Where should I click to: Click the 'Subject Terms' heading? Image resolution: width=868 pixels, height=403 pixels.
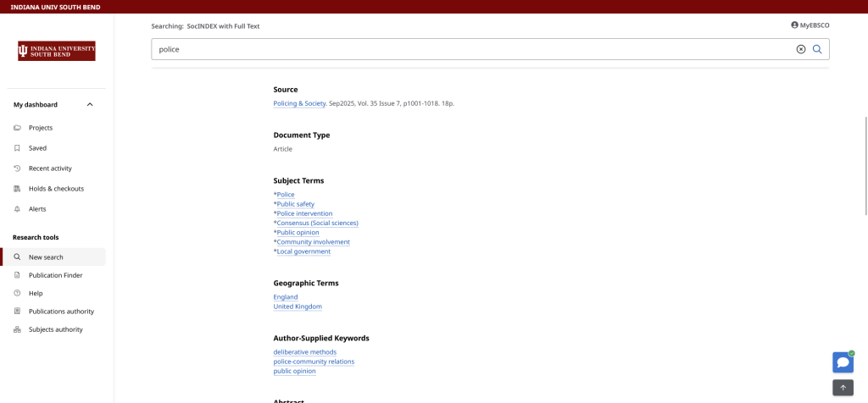pyautogui.click(x=299, y=181)
